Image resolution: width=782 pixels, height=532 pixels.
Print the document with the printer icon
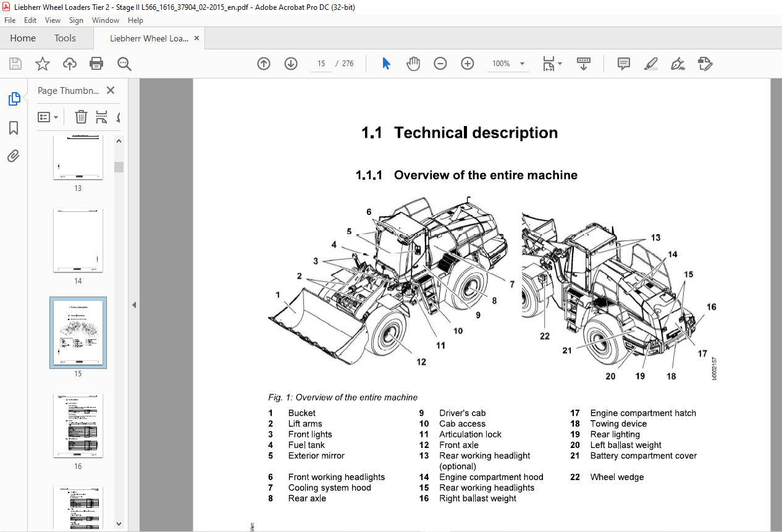pos(96,64)
